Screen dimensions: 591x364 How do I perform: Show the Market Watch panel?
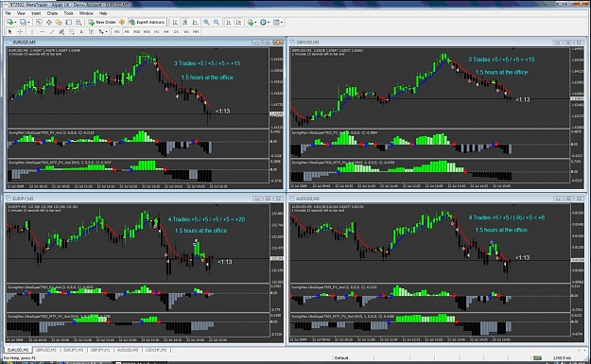[39, 23]
